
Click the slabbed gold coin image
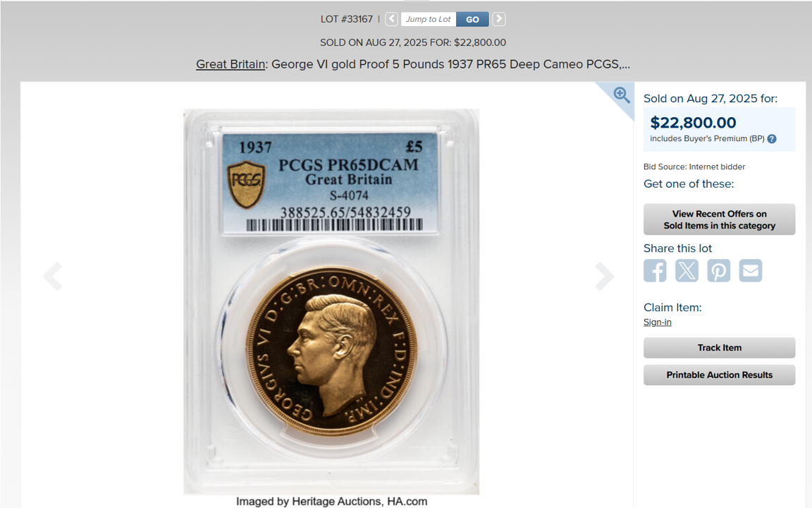click(x=331, y=302)
